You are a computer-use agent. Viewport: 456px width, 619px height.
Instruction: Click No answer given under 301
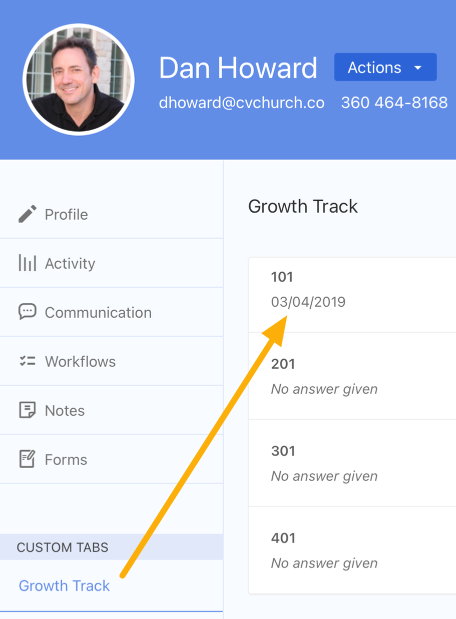324,476
